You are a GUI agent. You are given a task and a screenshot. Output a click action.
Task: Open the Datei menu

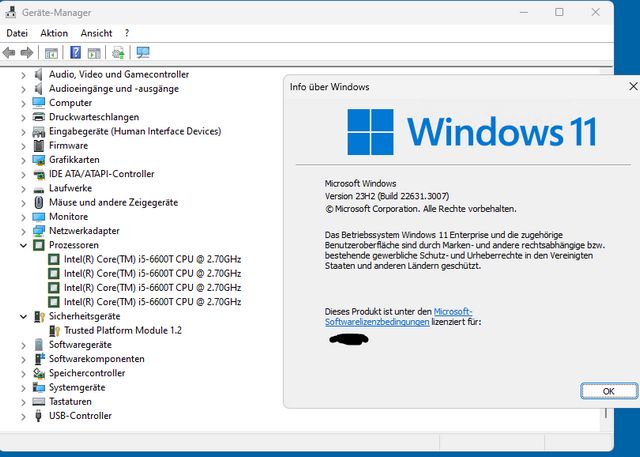coord(17,33)
